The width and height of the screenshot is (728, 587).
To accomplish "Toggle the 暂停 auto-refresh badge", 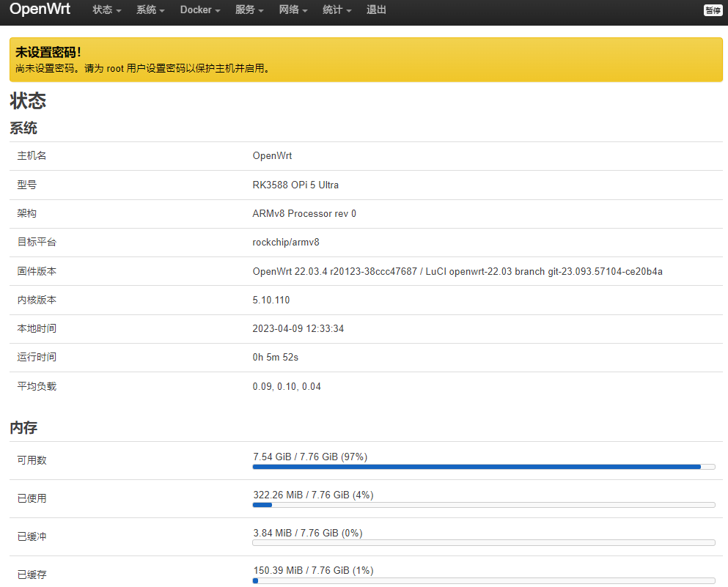I will [x=713, y=10].
